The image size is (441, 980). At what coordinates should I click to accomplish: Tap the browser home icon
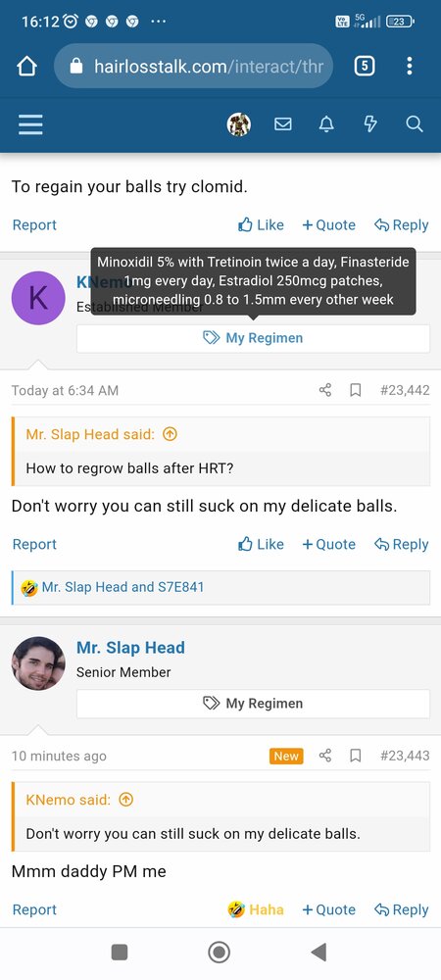point(26,67)
